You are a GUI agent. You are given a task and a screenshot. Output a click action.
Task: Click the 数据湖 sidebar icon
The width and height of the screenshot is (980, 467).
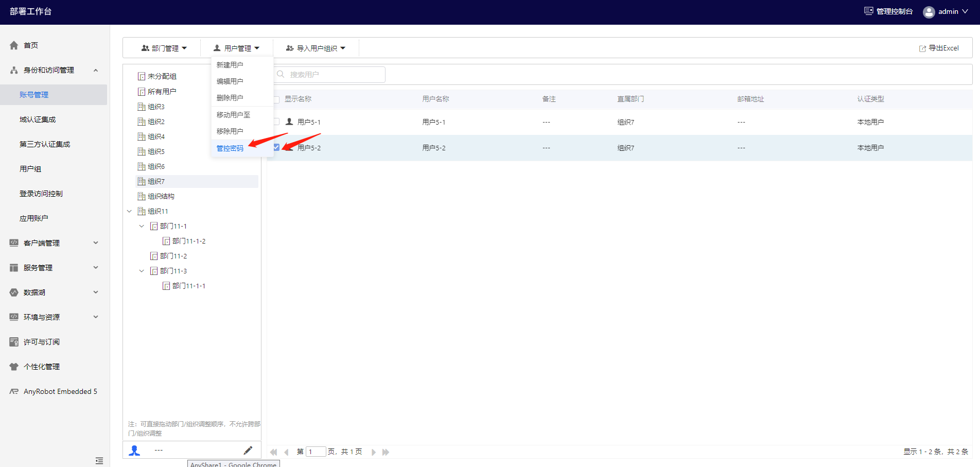pos(14,292)
